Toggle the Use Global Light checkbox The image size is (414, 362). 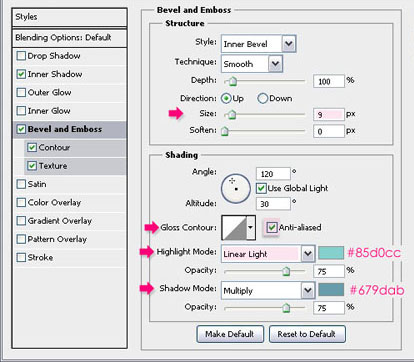(261, 188)
